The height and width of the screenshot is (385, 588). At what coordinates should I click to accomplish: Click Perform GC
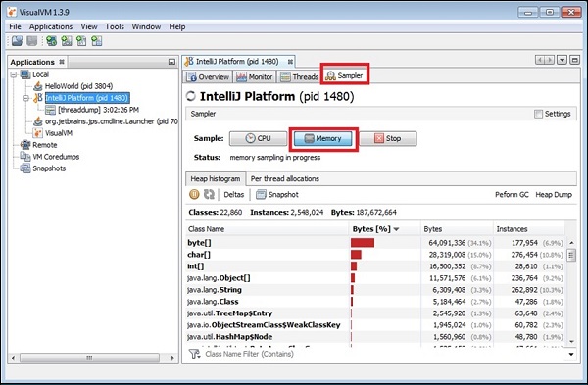[x=512, y=195]
